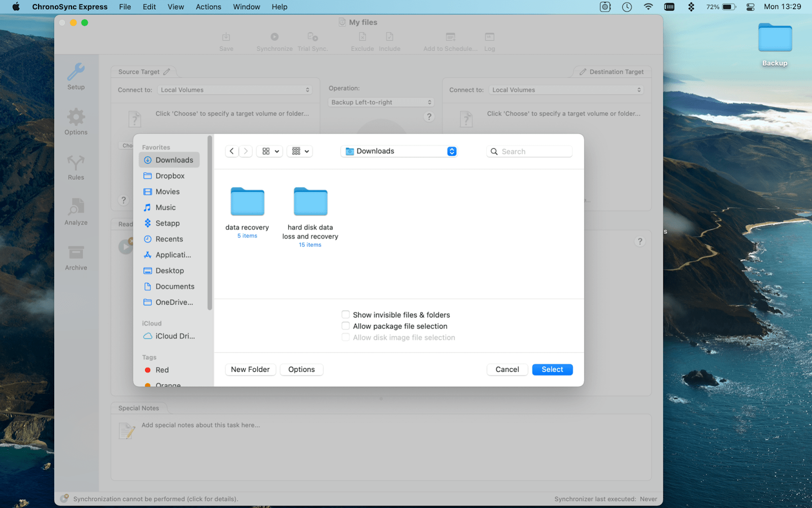
Task: Open the Window menu
Action: (247, 7)
